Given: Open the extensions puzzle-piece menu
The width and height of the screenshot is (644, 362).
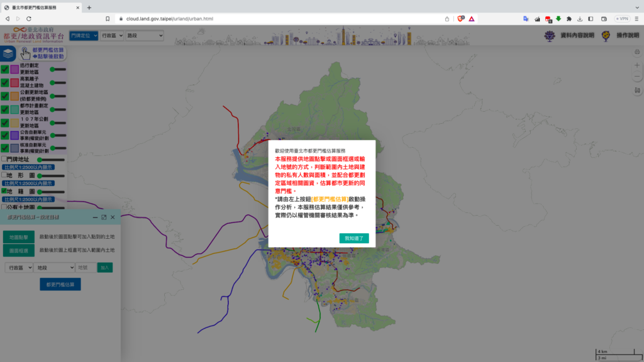Looking at the screenshot, I should click(569, 19).
